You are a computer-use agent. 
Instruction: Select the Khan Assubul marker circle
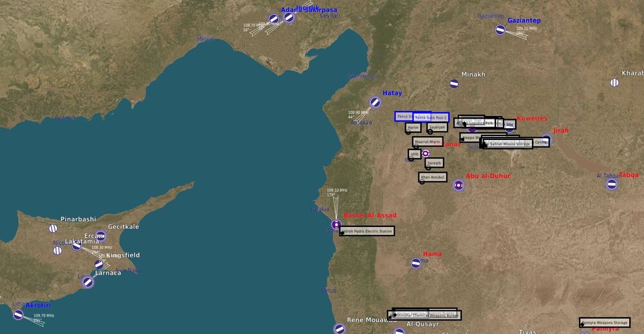[x=422, y=181]
